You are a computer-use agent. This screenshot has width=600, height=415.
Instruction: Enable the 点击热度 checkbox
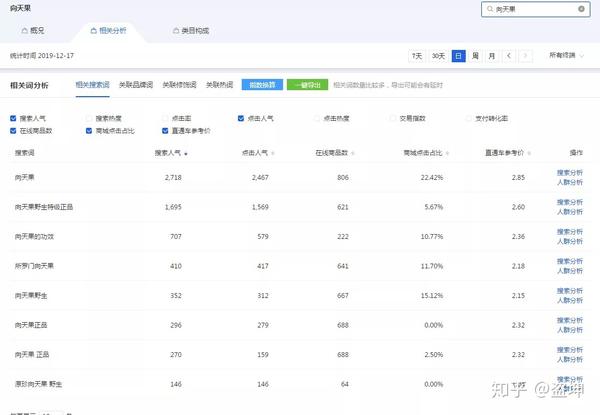pyautogui.click(x=317, y=118)
